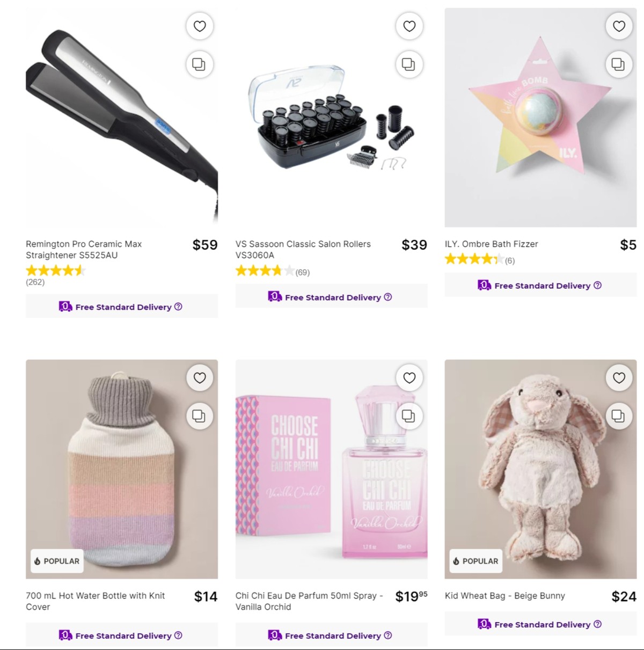The height and width of the screenshot is (650, 644).
Task: Click the delivery truck icon under the straightener
Action: [x=64, y=306]
